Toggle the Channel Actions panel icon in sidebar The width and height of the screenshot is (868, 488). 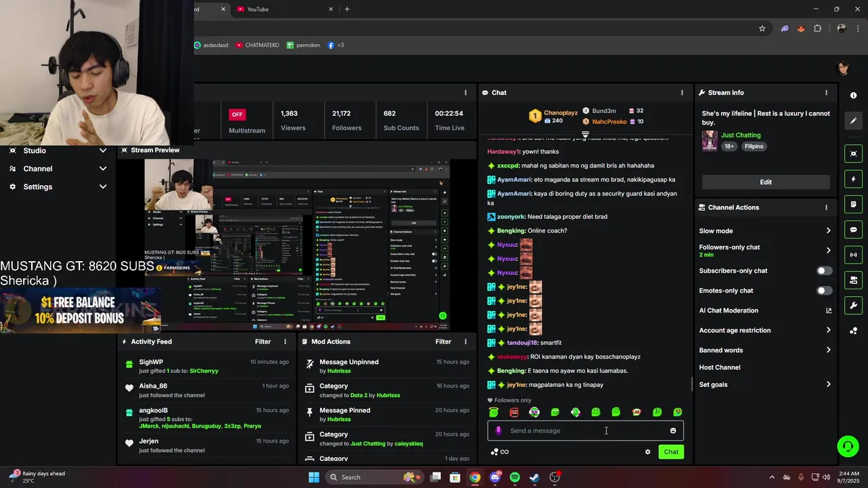[x=853, y=280]
